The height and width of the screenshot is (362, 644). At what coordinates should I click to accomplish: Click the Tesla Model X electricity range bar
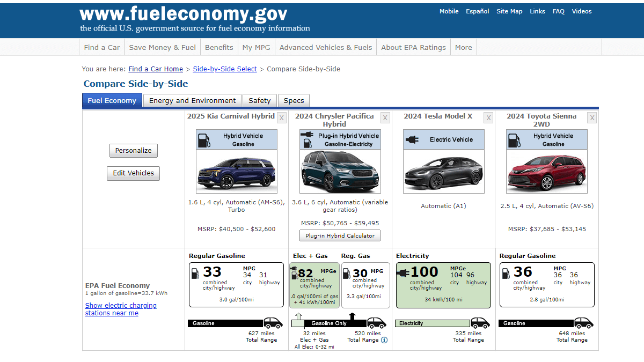point(433,323)
